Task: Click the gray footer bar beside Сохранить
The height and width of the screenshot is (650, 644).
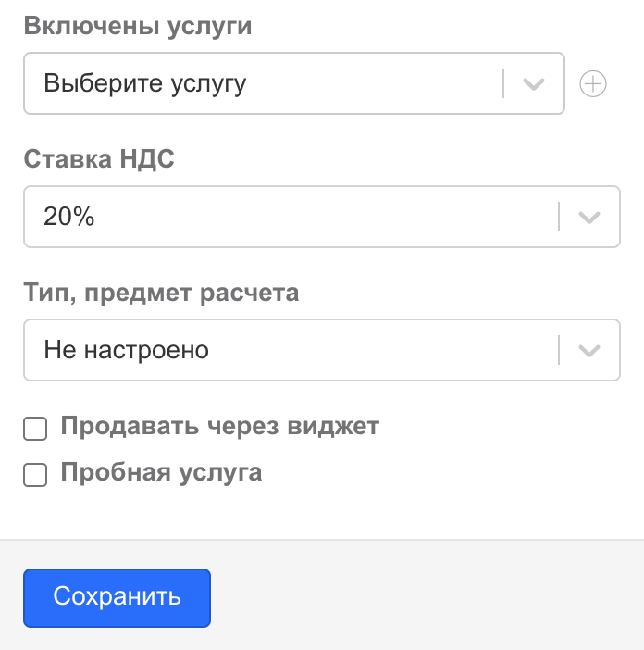Action: 426,595
